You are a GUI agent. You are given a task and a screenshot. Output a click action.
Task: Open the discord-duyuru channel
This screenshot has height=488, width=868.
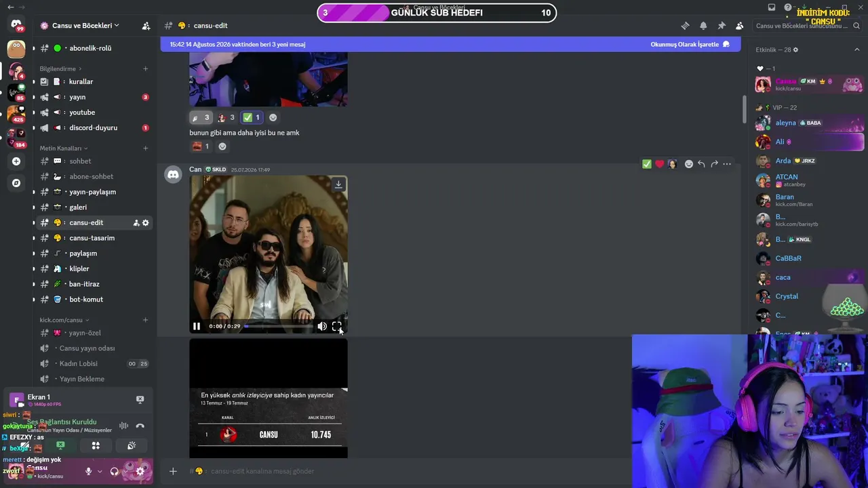point(94,127)
